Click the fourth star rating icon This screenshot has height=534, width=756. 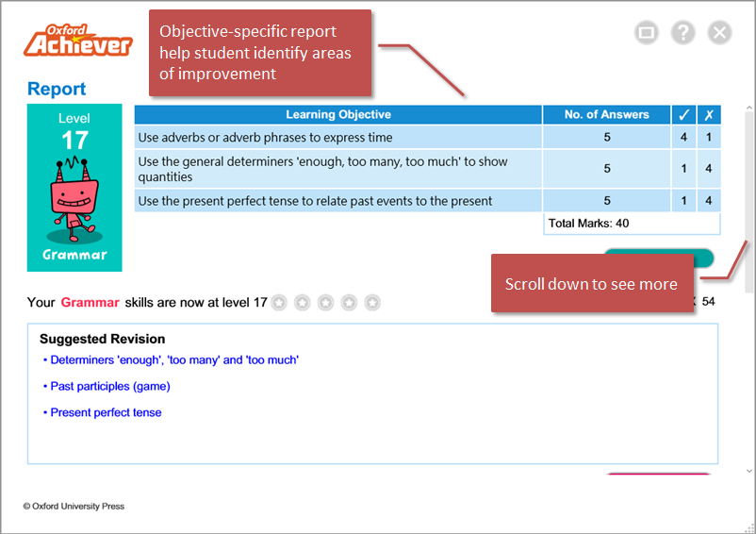(x=349, y=303)
